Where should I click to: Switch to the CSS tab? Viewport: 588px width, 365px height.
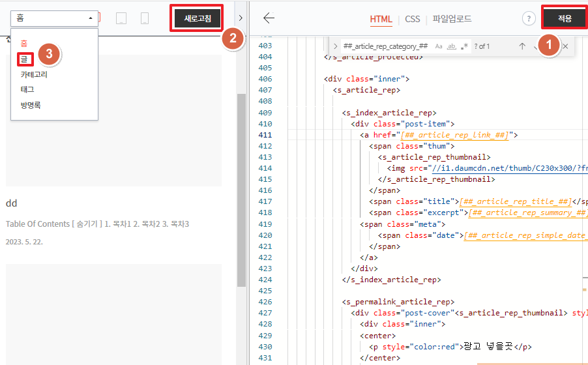coord(413,19)
